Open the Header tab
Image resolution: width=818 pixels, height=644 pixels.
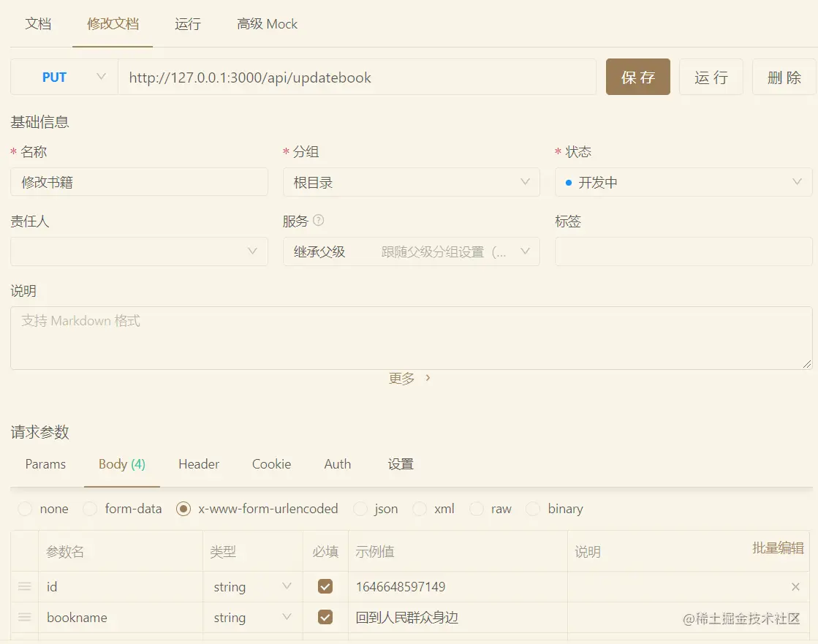pyautogui.click(x=199, y=464)
